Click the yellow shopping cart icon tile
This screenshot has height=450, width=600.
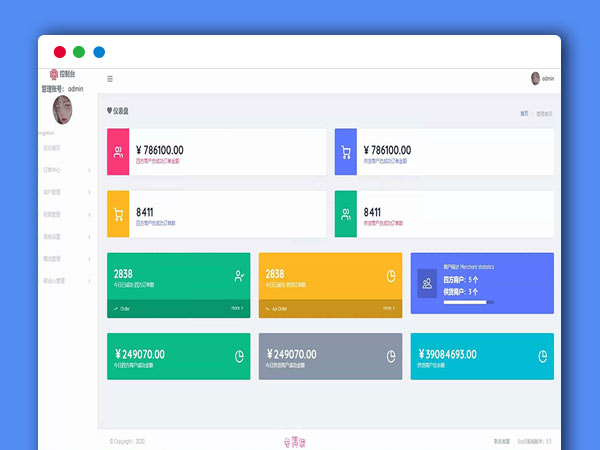pos(118,214)
